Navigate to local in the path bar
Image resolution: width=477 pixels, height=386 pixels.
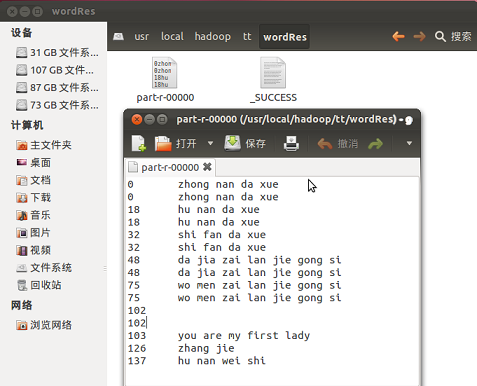172,36
